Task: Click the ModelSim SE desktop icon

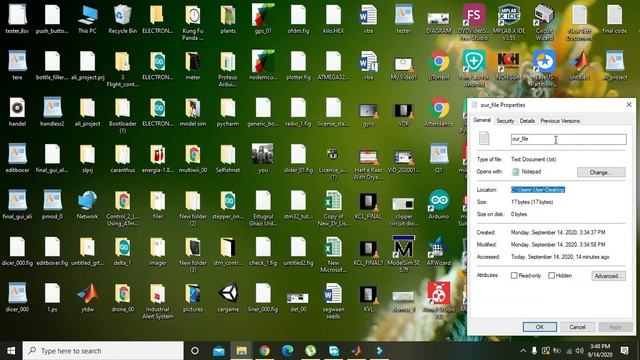Action: point(403,254)
